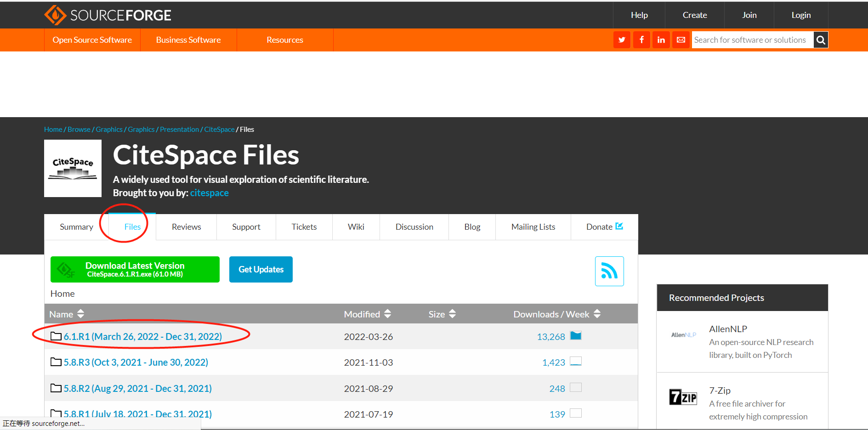Click the Get Updates button

point(261,269)
